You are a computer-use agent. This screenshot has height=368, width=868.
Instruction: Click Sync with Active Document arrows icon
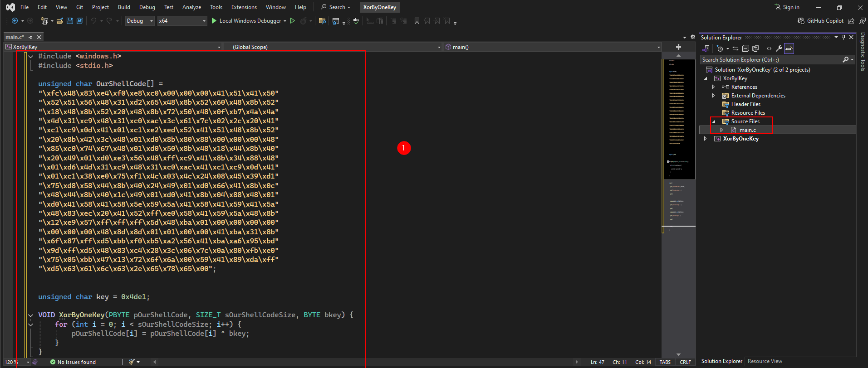point(736,48)
